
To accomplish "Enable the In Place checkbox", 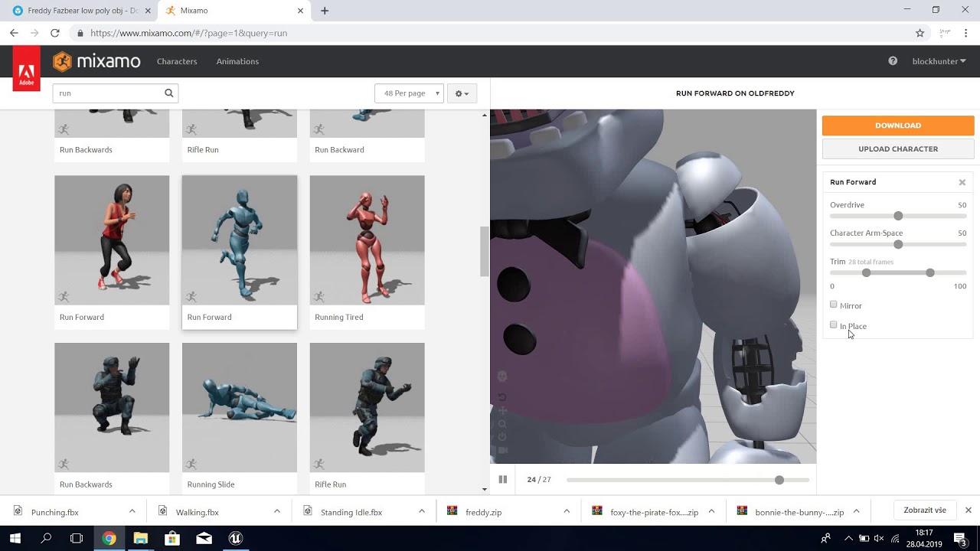I will (834, 324).
